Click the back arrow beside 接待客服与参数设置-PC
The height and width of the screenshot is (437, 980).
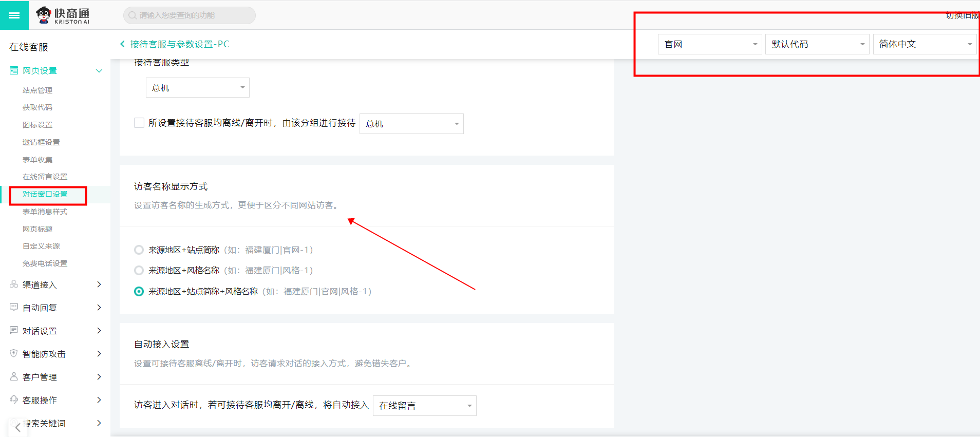pyautogui.click(x=122, y=44)
